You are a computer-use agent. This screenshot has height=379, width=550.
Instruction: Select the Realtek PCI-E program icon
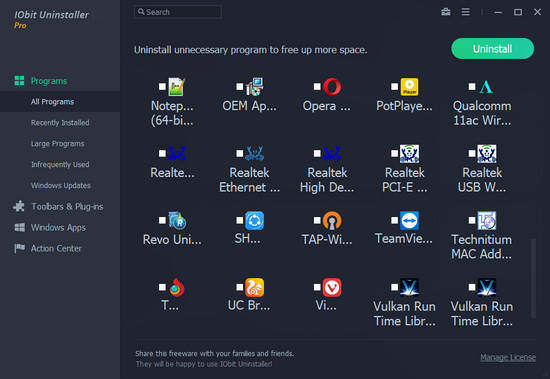409,154
